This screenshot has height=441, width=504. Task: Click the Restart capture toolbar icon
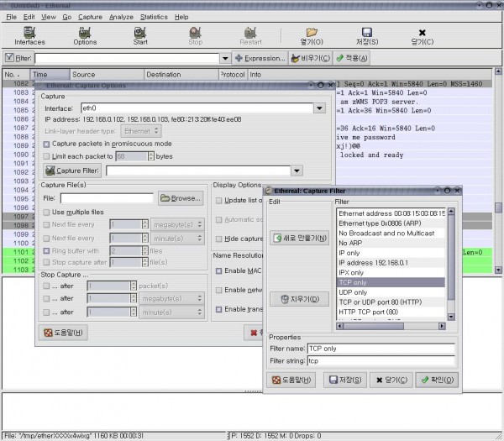tap(250, 35)
